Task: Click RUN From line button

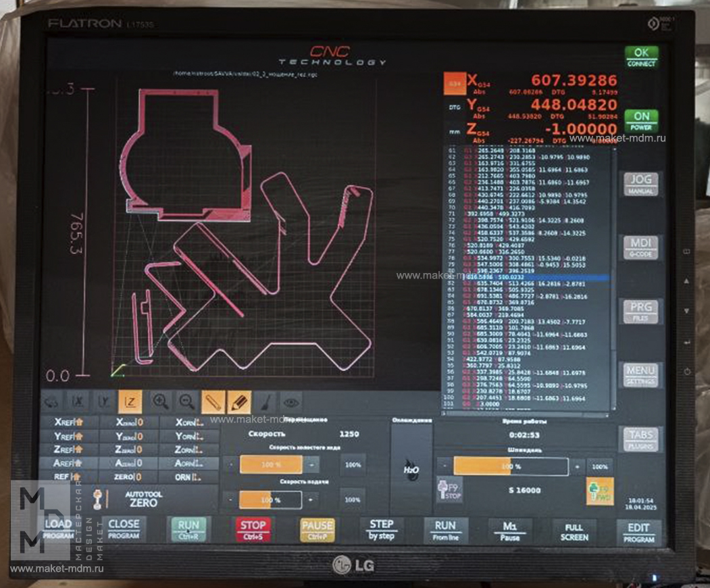Action: (446, 531)
